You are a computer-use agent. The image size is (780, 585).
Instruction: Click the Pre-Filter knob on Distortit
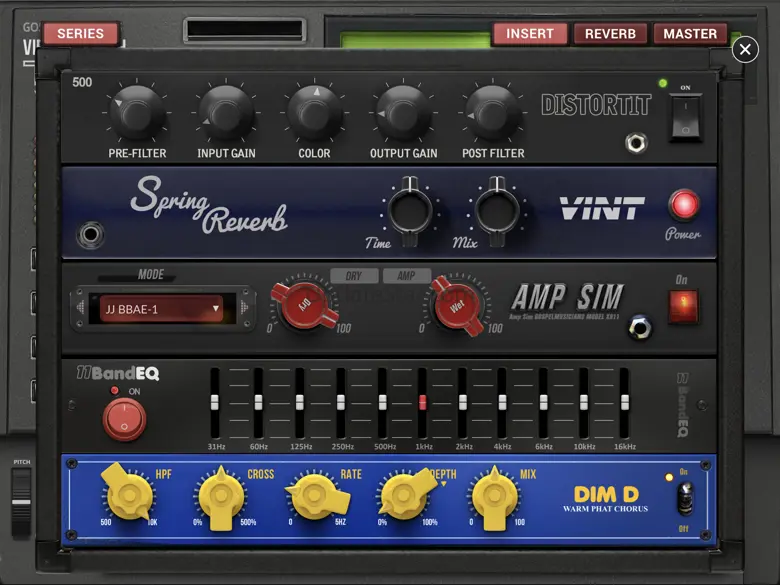coord(137,113)
